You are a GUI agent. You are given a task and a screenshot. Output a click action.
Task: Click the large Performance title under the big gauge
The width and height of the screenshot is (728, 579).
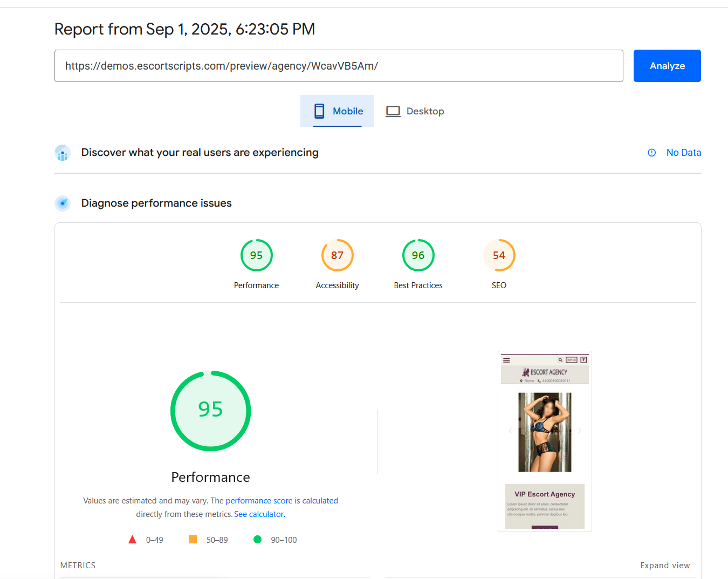point(211,478)
